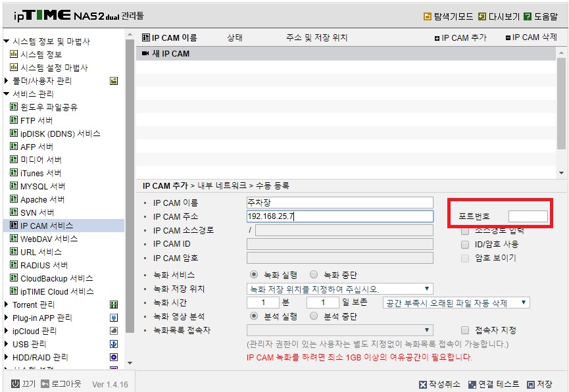This screenshot has height=392, width=569.
Task: Click the USB 관리 side icon
Action: (114, 344)
